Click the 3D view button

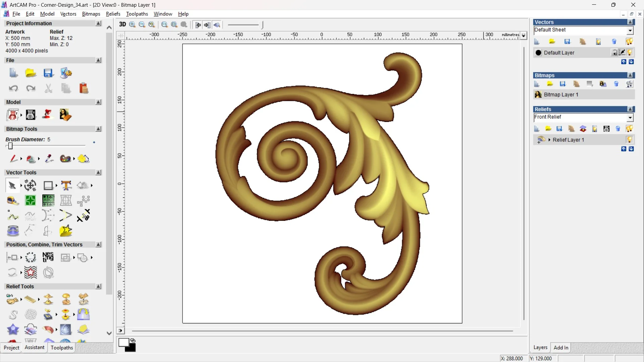click(122, 24)
